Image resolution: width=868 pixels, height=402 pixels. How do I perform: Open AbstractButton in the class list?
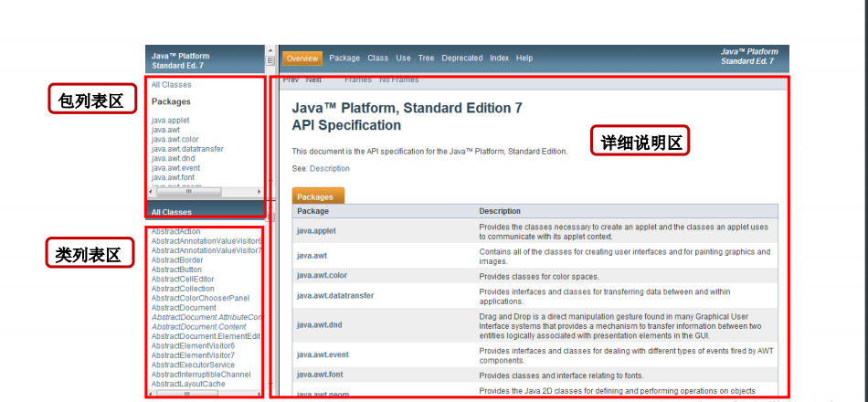pyautogui.click(x=176, y=270)
